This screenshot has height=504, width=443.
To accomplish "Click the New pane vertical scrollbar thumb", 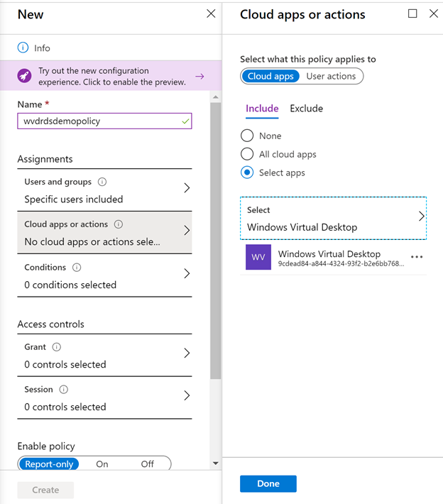I will (x=216, y=241).
